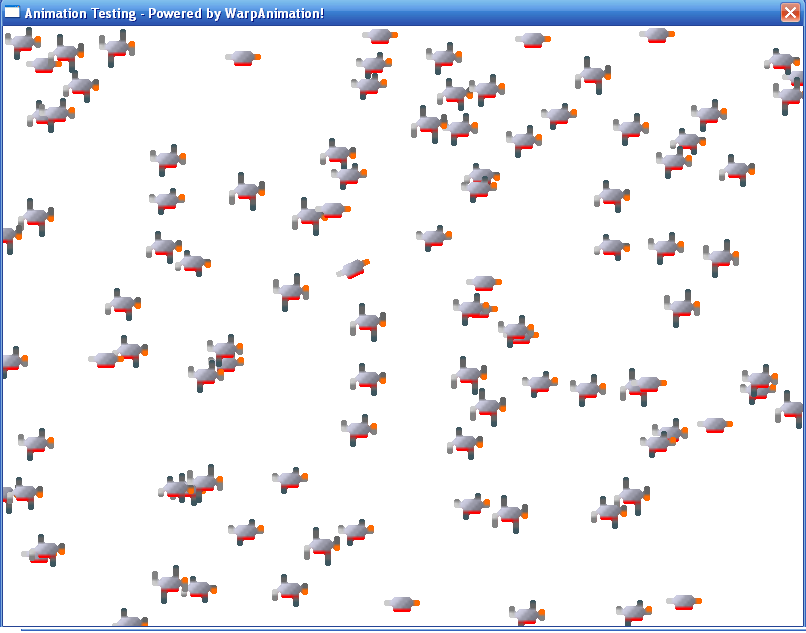Select the legless sprite overlapping a legged one upper-center

pyautogui.click(x=332, y=210)
